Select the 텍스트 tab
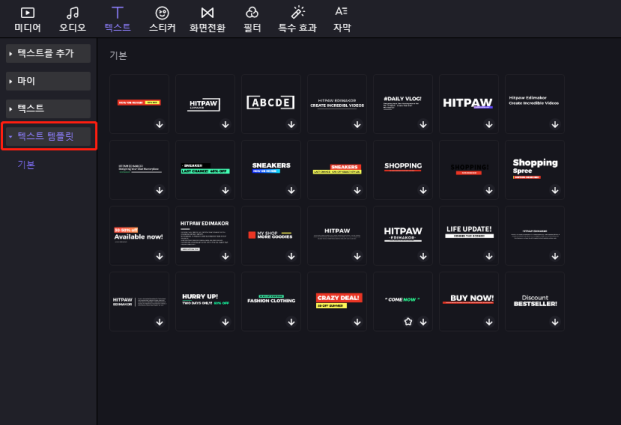The height and width of the screenshot is (425, 621). click(x=117, y=19)
